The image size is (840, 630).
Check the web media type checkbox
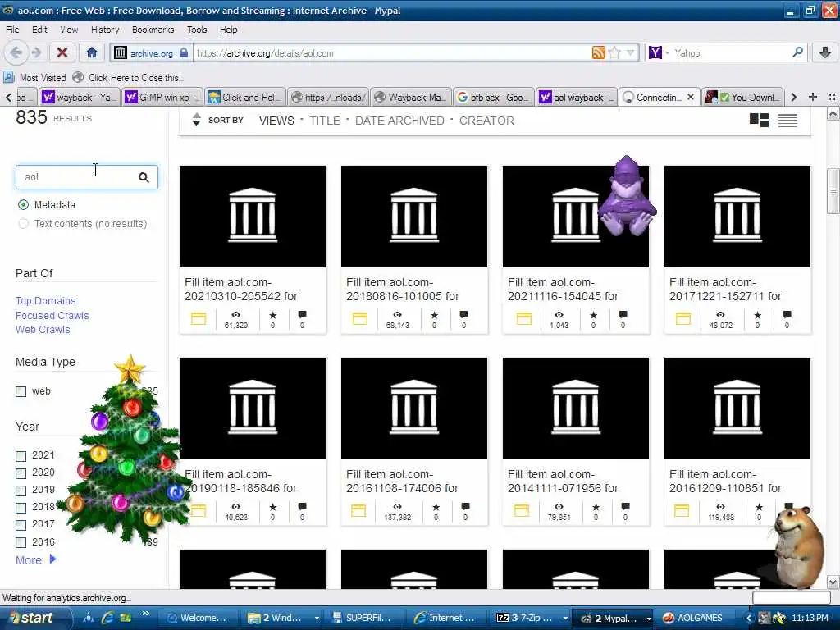tap(21, 391)
